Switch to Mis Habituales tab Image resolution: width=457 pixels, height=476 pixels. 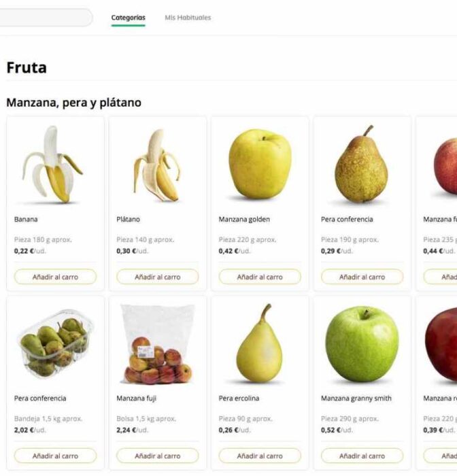coord(188,18)
